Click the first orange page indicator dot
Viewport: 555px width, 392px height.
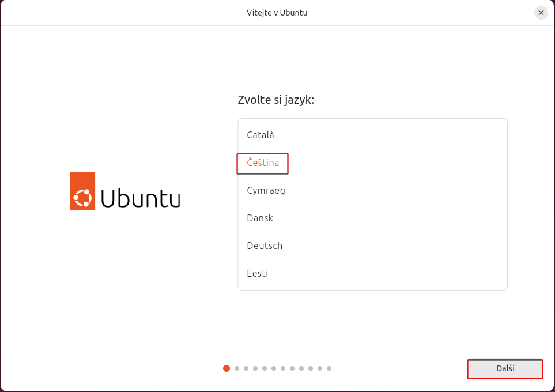226,368
